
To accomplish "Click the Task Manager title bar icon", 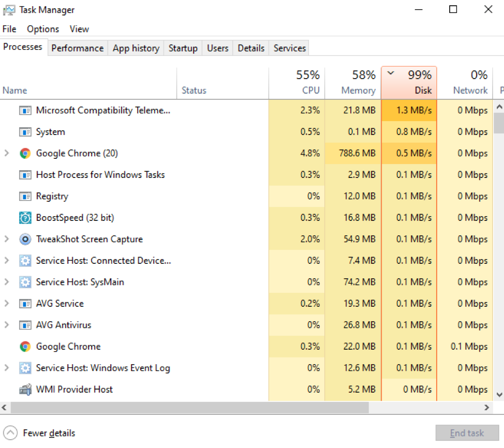I will pyautogui.click(x=9, y=10).
